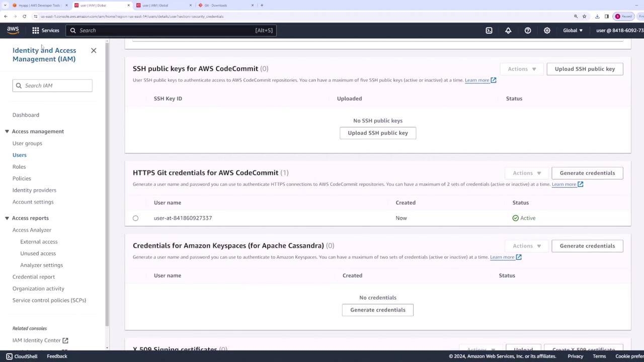Go to External access in the sidebar
This screenshot has width=644, height=362.
click(x=39, y=242)
